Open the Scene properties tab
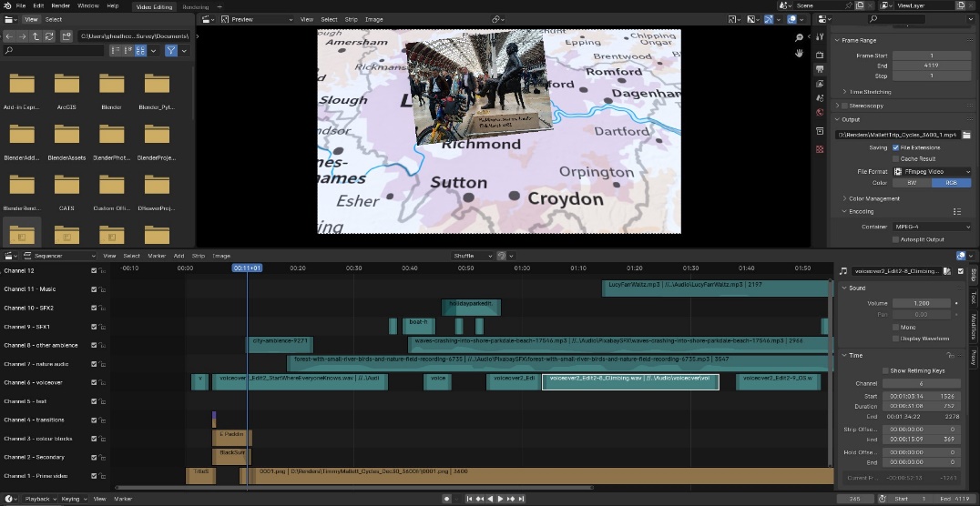This screenshot has height=506, width=980. (x=820, y=98)
